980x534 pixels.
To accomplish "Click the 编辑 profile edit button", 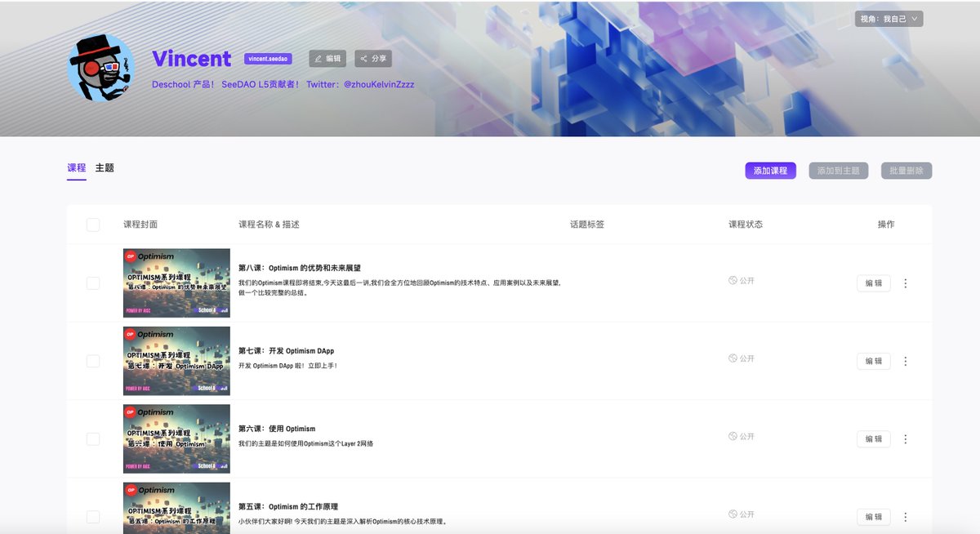I will (x=327, y=59).
